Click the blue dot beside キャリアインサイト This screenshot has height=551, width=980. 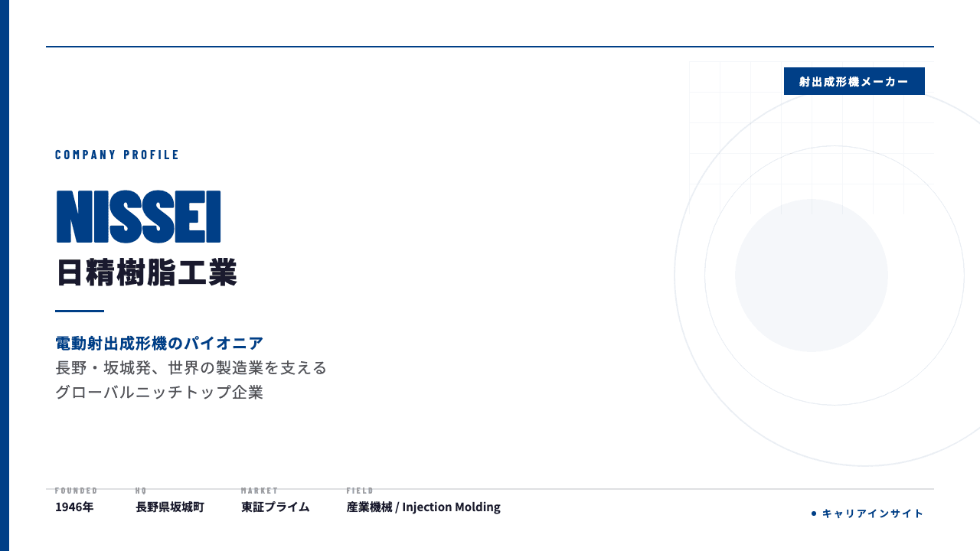coord(814,514)
